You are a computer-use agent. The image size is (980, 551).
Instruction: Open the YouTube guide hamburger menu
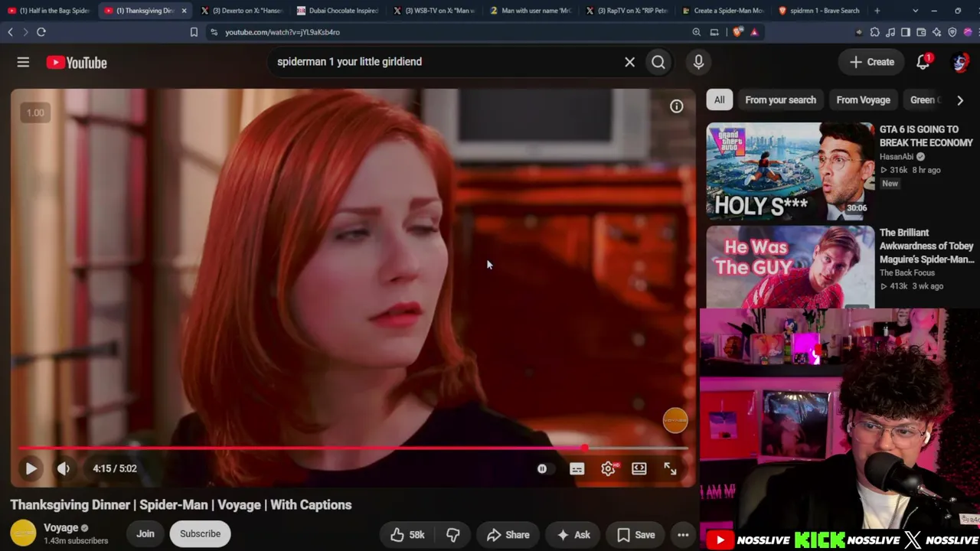(x=23, y=62)
